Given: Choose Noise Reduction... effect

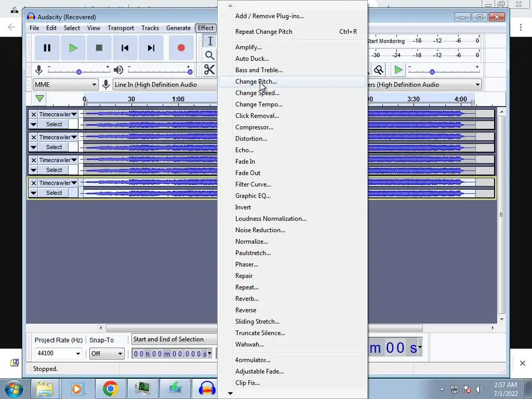Looking at the screenshot, I should coord(293,230).
